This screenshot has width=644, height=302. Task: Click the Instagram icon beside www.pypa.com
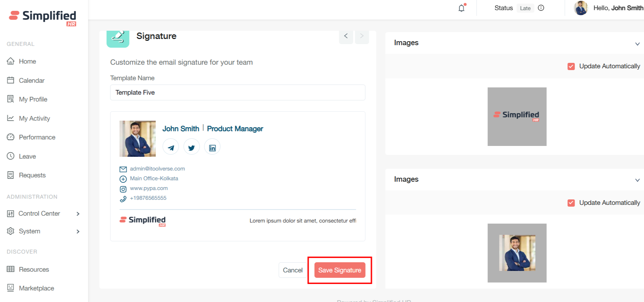click(x=123, y=189)
